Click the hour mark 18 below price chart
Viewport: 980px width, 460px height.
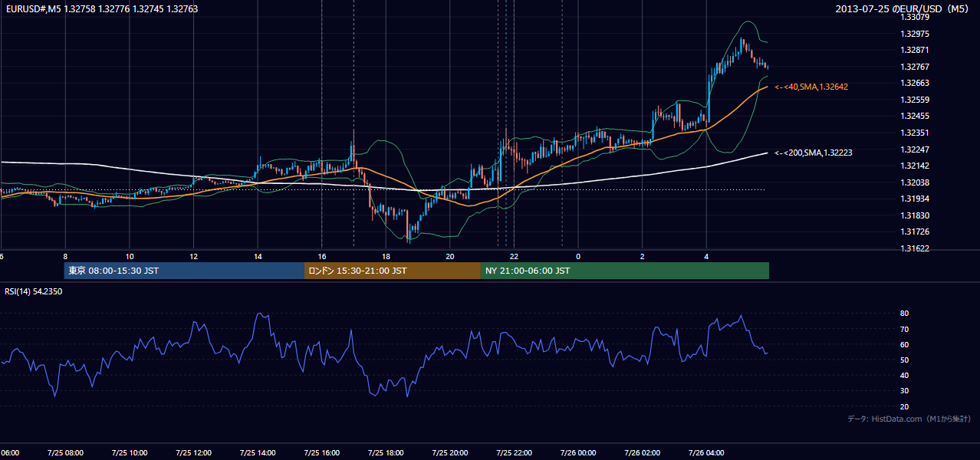click(386, 257)
